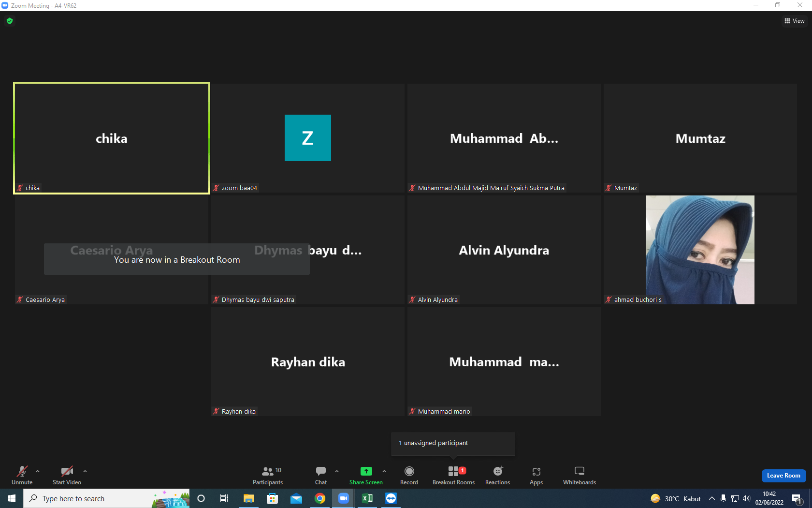Click the Caesario Arya name label
The width and height of the screenshot is (812, 508).
(x=45, y=299)
